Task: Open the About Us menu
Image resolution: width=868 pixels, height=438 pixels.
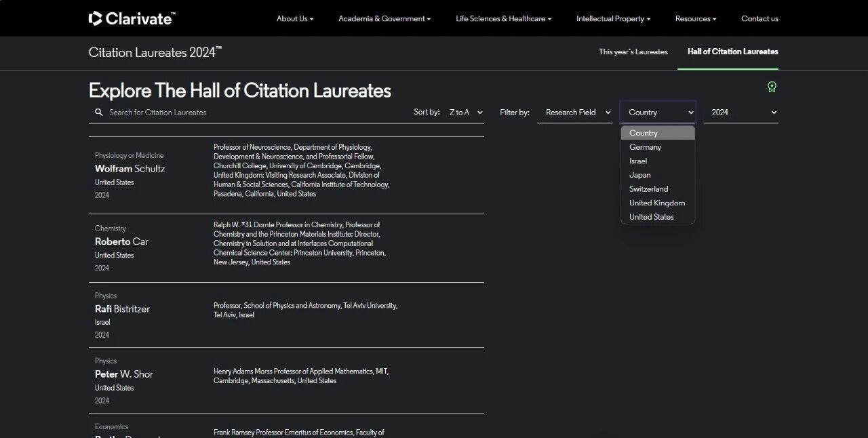Action: pos(294,19)
